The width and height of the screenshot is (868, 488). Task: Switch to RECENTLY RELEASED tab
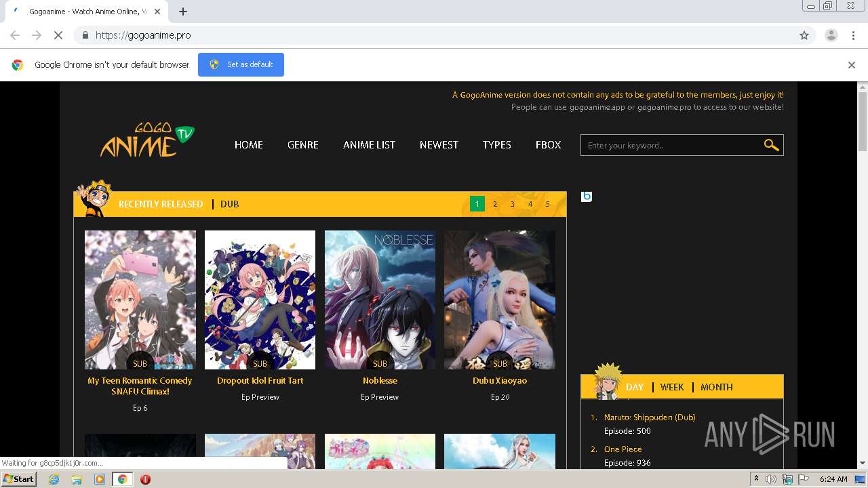[161, 204]
